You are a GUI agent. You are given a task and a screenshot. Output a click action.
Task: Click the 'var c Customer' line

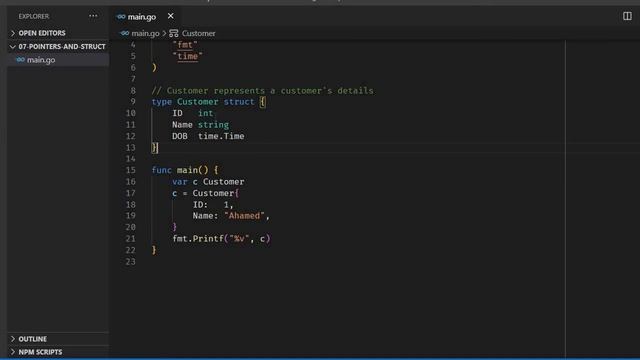208,182
